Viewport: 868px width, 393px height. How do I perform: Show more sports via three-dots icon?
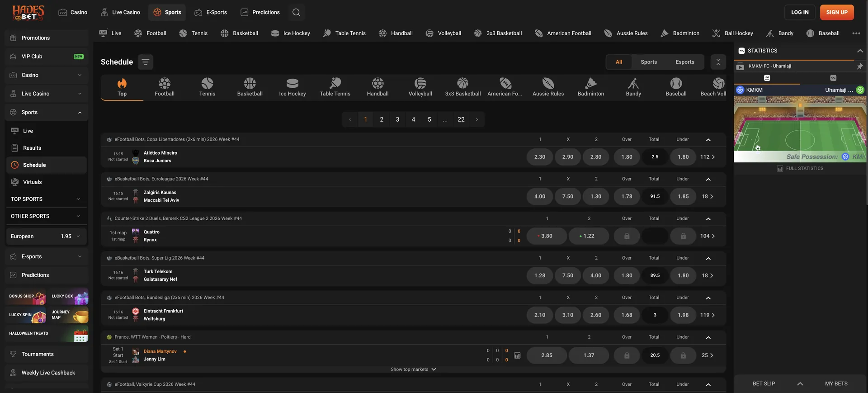pyautogui.click(x=856, y=33)
